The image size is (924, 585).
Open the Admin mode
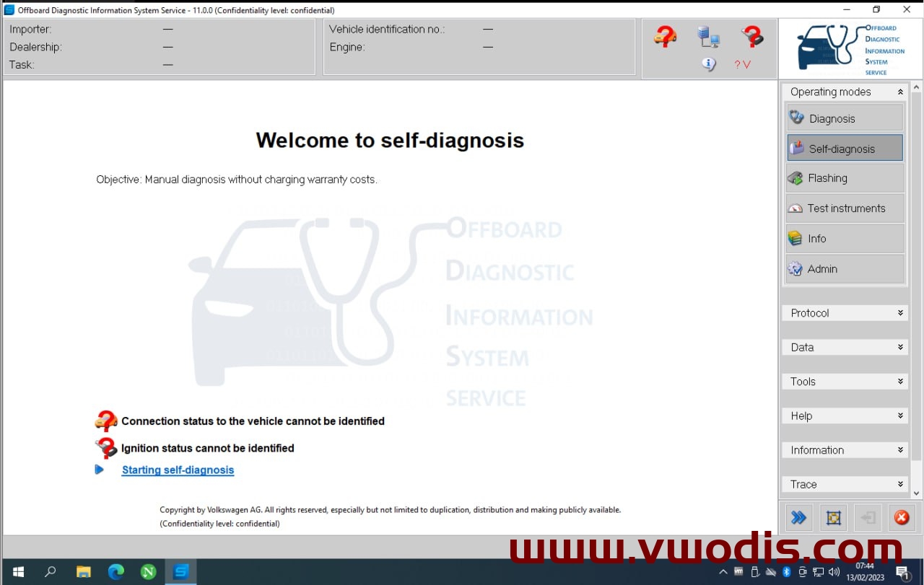pos(845,269)
